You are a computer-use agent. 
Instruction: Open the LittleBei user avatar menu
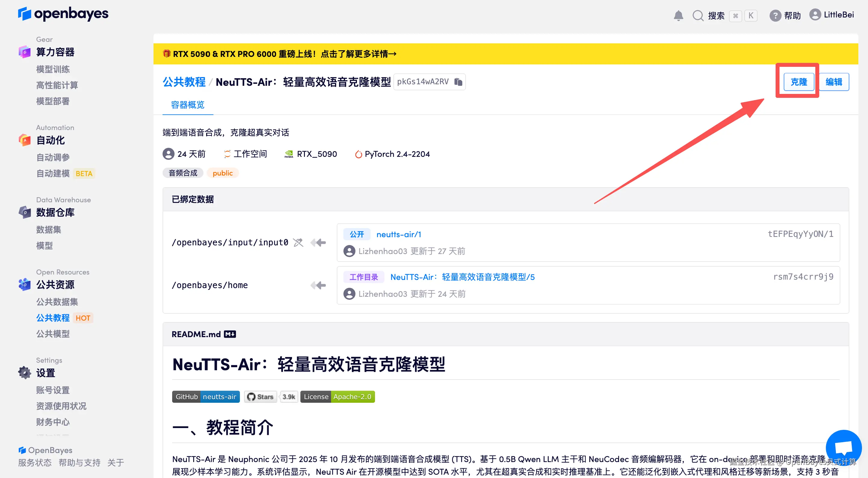815,15
